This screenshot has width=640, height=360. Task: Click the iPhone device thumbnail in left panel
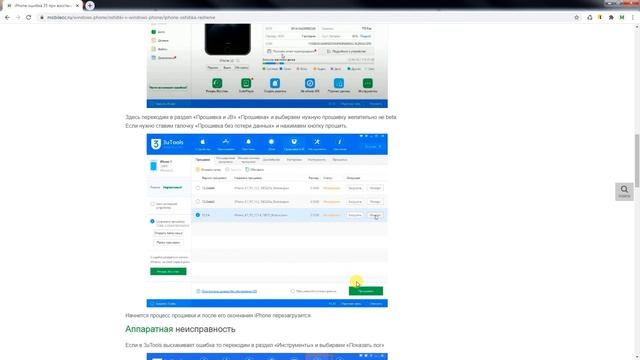tap(153, 165)
